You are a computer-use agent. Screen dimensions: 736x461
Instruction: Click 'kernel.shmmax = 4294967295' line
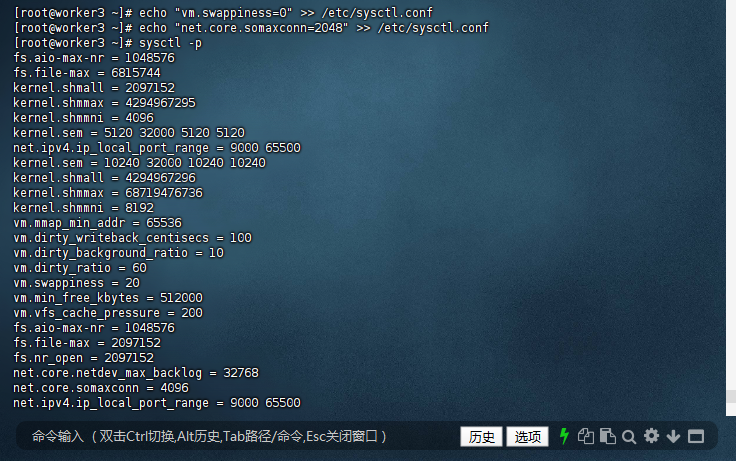[104, 103]
